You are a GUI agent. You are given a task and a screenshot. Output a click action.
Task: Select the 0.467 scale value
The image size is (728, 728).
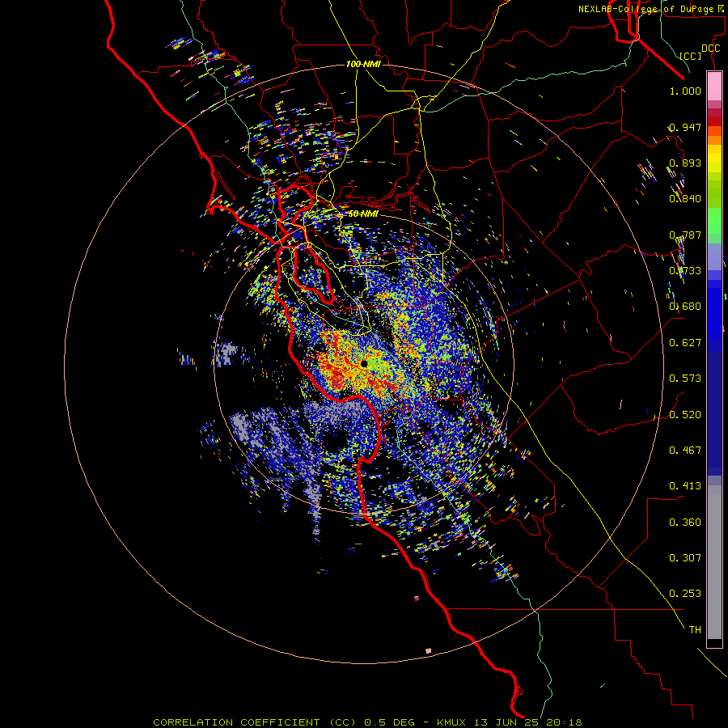pos(685,451)
